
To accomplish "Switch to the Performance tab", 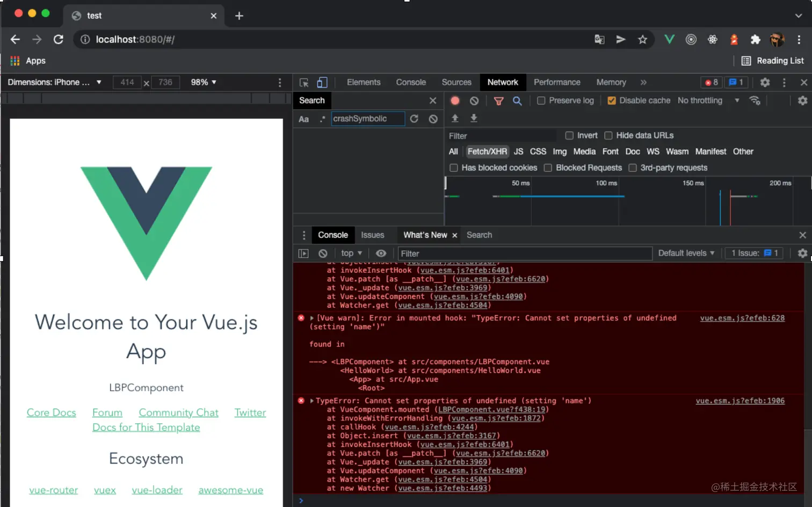I will point(557,82).
